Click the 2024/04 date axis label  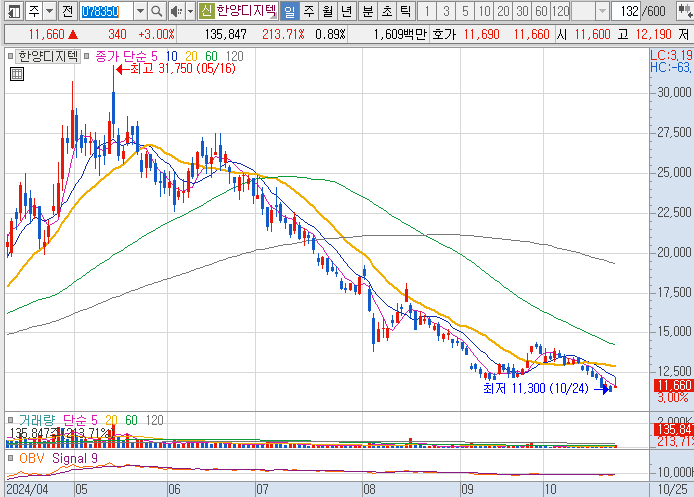[27, 489]
